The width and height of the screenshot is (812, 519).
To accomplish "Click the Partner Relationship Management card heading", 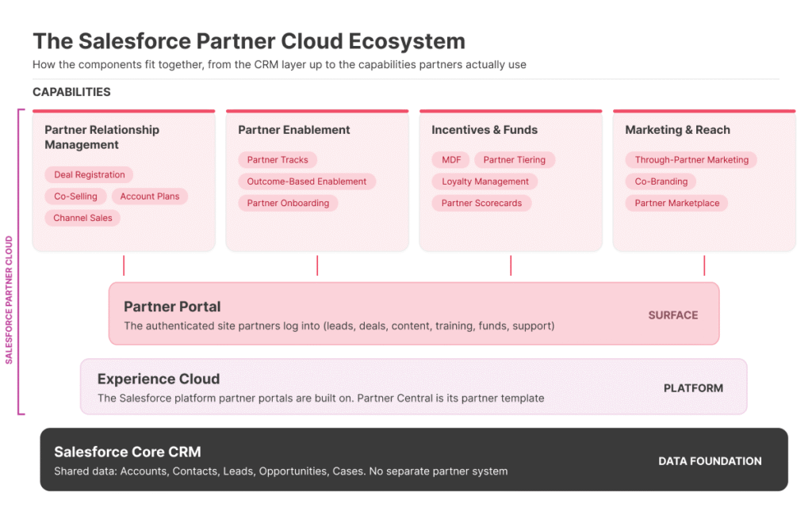I will (102, 137).
